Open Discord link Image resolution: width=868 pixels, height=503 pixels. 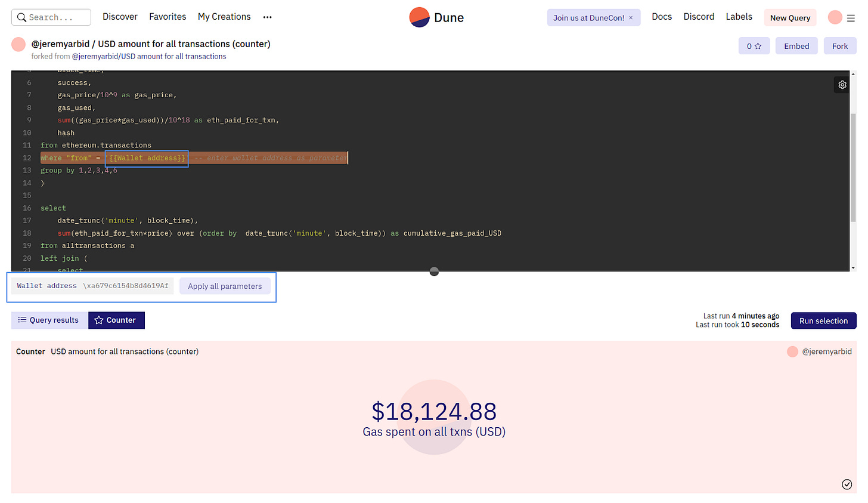(699, 17)
